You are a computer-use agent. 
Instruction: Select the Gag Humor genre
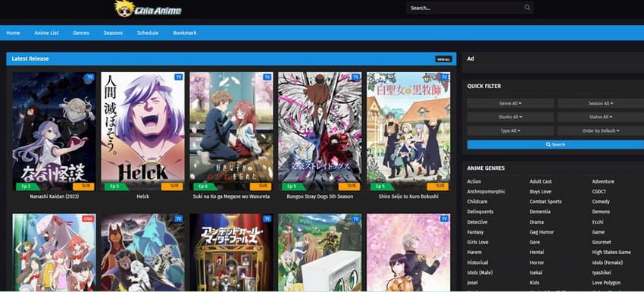pyautogui.click(x=542, y=232)
